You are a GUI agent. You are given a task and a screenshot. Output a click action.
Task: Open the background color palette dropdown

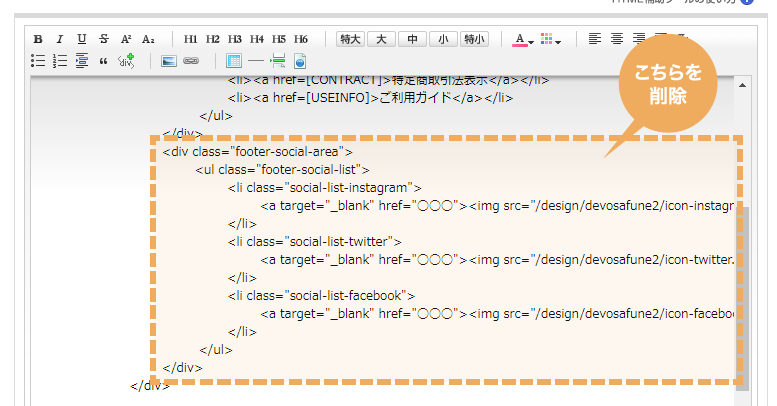point(551,40)
